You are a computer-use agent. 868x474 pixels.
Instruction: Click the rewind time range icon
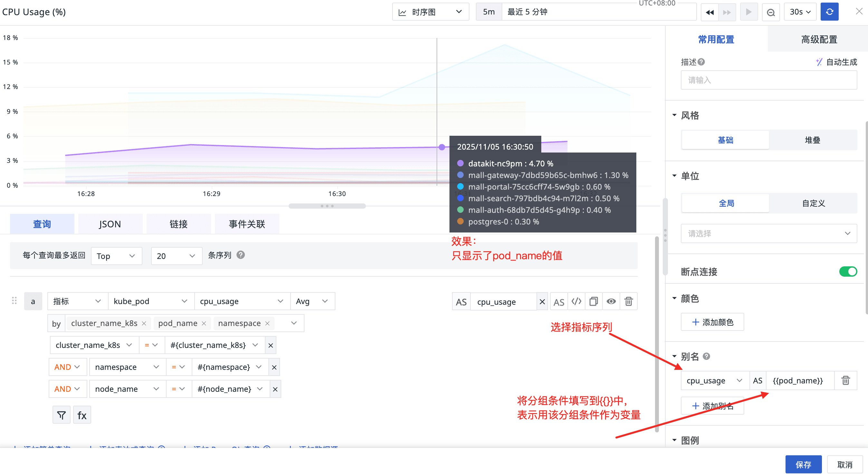click(x=709, y=12)
